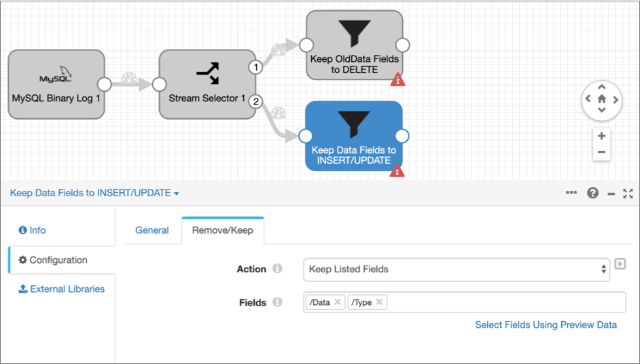
Task: Open the Action dropdown Keep Listed Fields
Action: point(457,269)
